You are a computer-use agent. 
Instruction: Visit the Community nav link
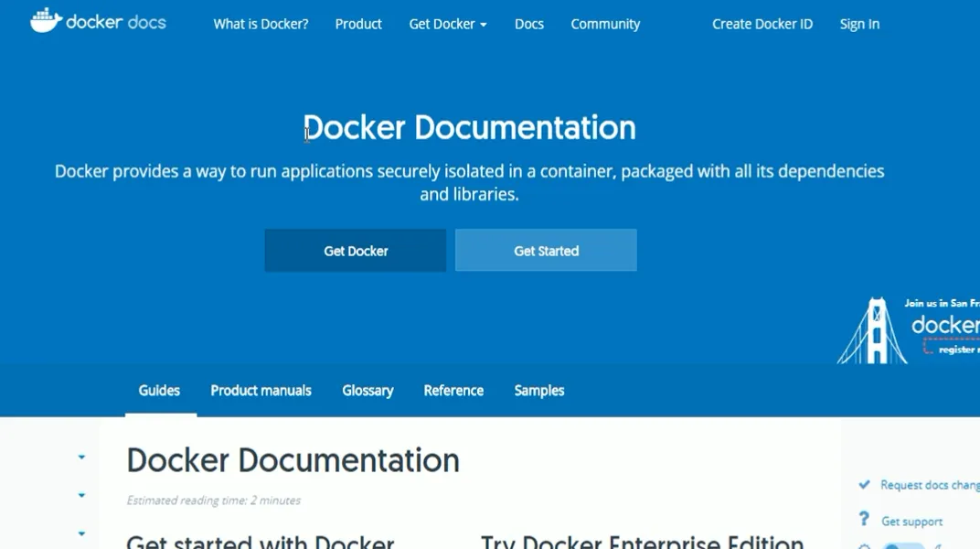pos(605,24)
